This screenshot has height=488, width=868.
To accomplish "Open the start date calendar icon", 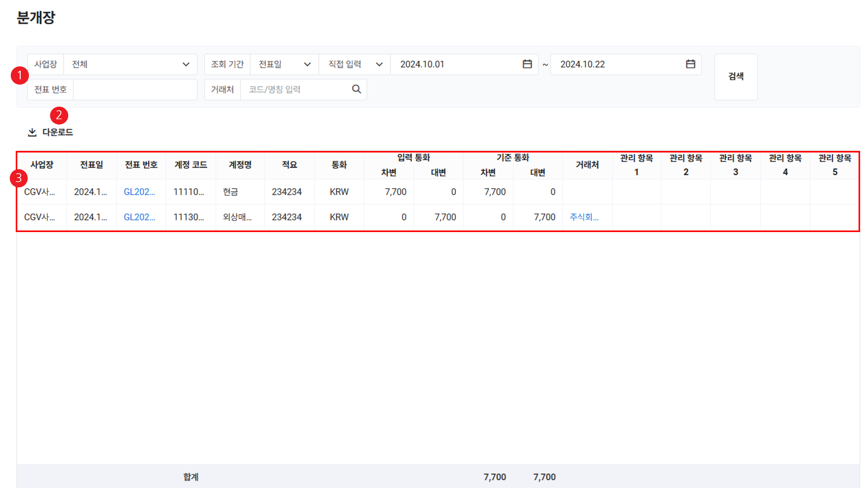I will pos(527,64).
